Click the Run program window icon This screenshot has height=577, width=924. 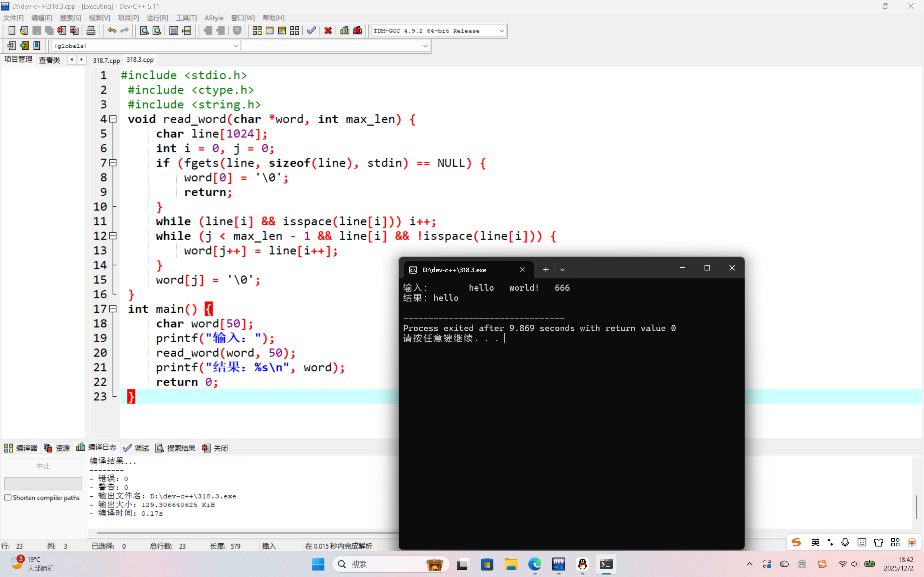(x=270, y=31)
